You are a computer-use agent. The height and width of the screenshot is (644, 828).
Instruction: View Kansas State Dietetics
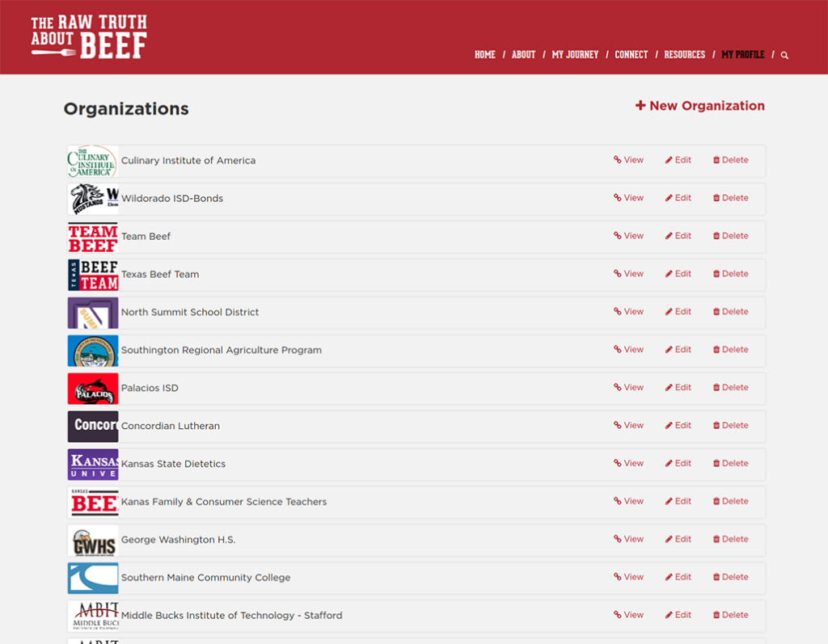(628, 464)
